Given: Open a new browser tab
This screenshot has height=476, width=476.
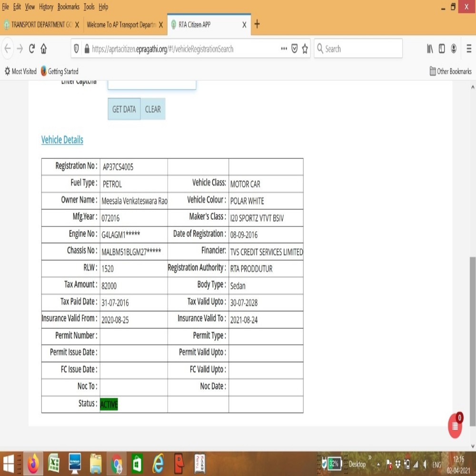Looking at the screenshot, I should [x=257, y=24].
